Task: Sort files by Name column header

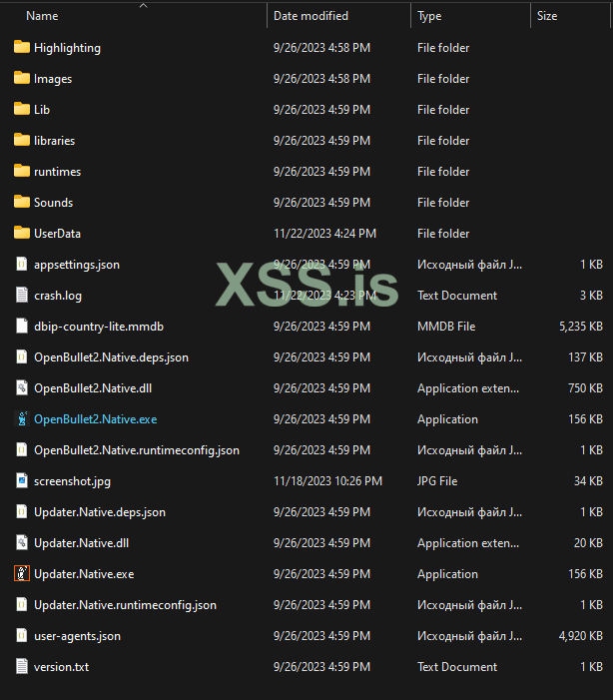Action: point(42,16)
